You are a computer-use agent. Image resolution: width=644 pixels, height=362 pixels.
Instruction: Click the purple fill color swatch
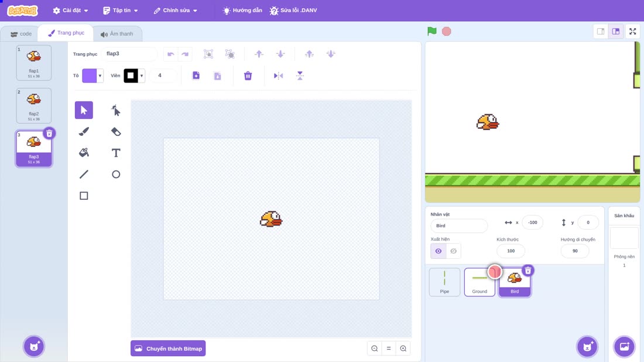point(89,76)
